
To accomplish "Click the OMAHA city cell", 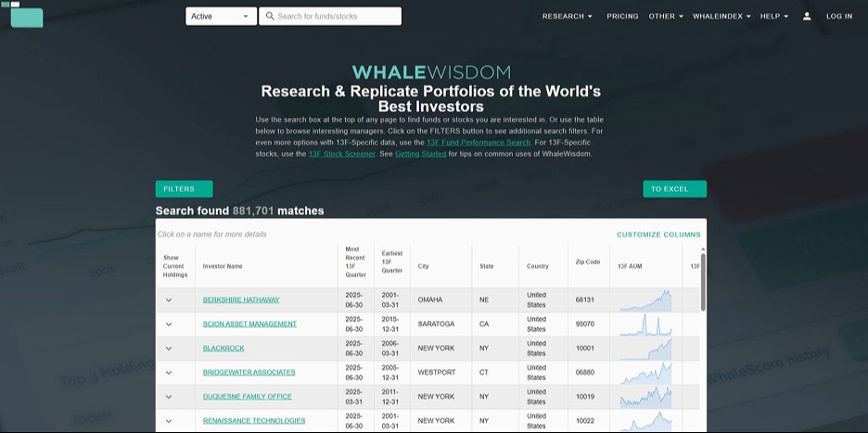I will click(430, 300).
